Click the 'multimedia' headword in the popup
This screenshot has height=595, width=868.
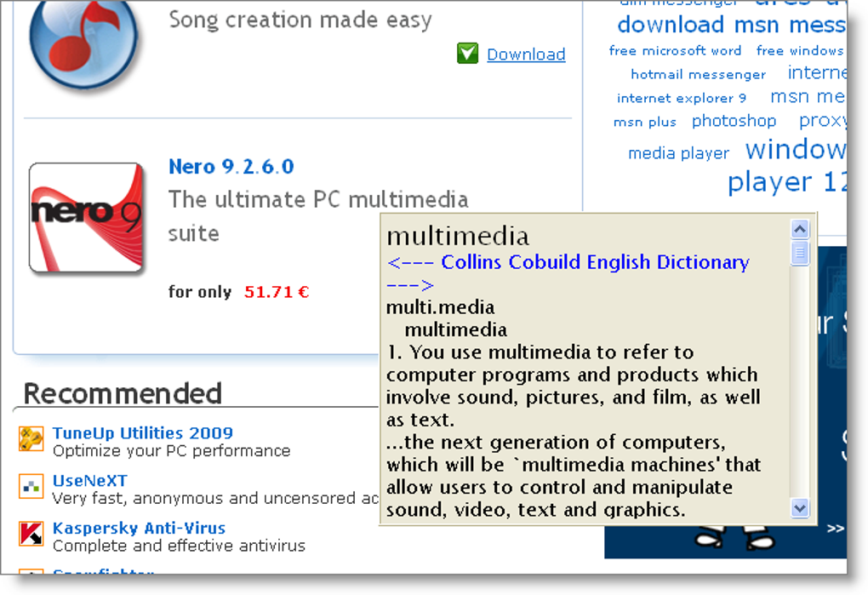(x=458, y=237)
